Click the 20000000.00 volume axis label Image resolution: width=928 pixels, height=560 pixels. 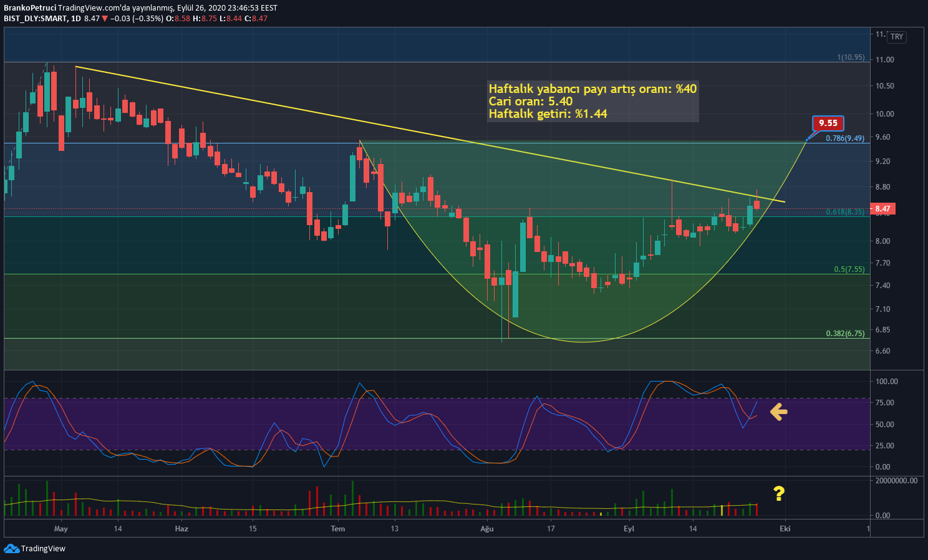897,481
